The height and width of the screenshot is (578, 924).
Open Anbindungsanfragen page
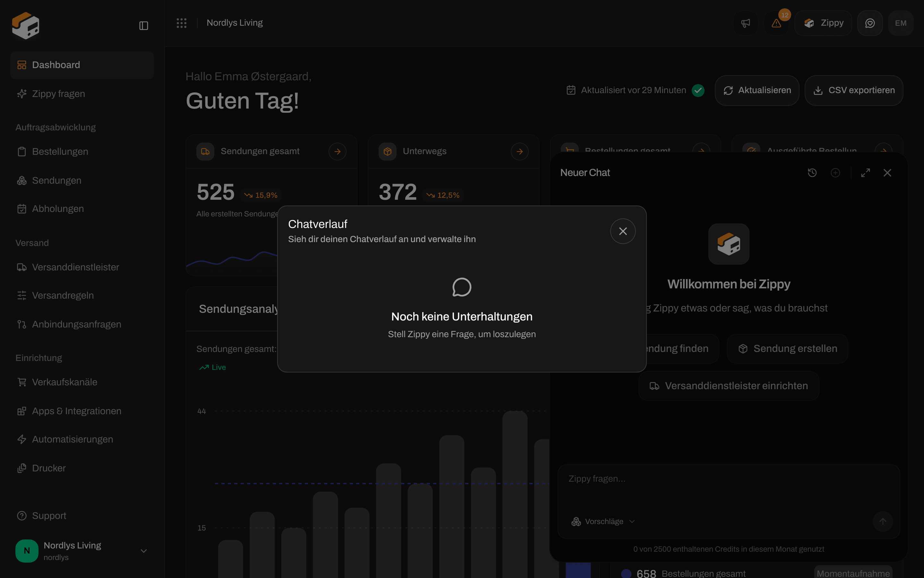pos(82,324)
